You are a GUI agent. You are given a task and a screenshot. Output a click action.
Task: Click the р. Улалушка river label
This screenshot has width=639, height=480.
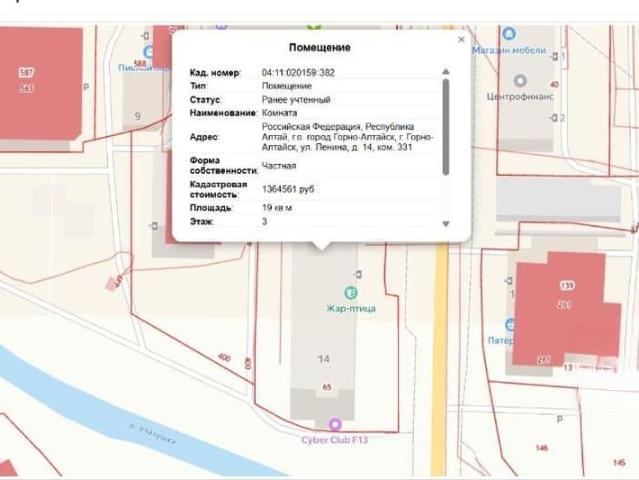(x=153, y=434)
